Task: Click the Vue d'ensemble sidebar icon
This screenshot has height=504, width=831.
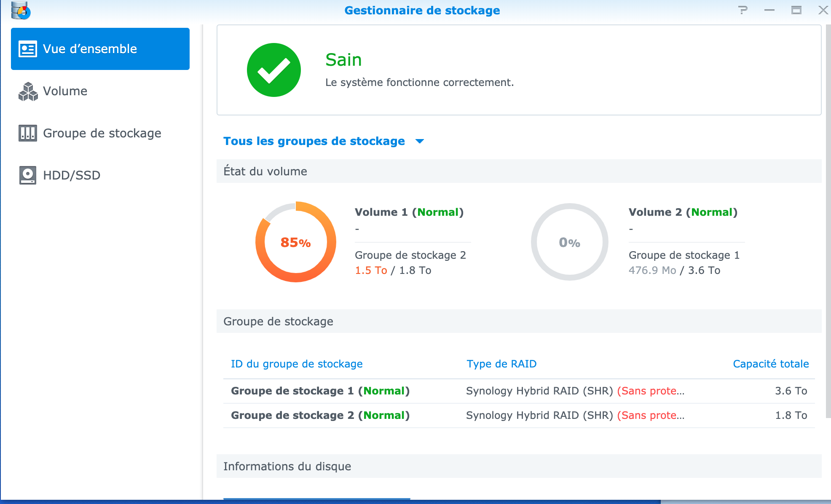Action: click(x=28, y=49)
